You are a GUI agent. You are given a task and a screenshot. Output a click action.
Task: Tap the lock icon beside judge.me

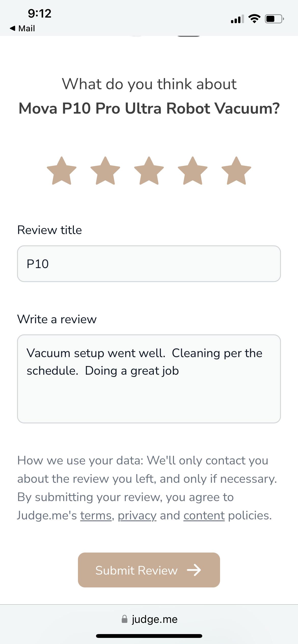(x=124, y=619)
